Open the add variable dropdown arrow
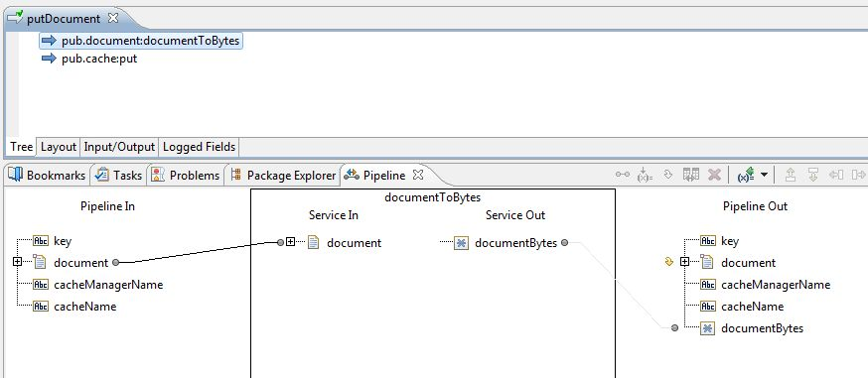 (765, 176)
